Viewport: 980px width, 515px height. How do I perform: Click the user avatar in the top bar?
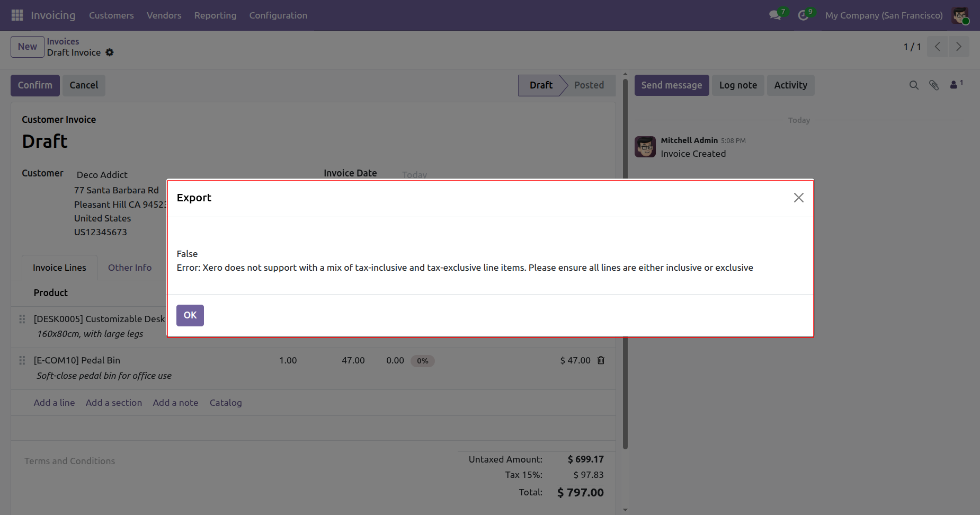click(x=960, y=15)
